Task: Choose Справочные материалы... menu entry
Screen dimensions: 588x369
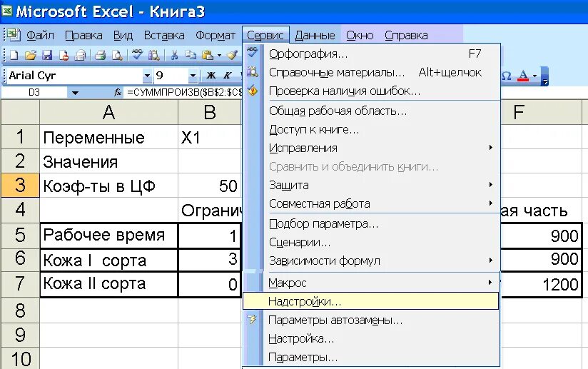Action: coord(371,72)
